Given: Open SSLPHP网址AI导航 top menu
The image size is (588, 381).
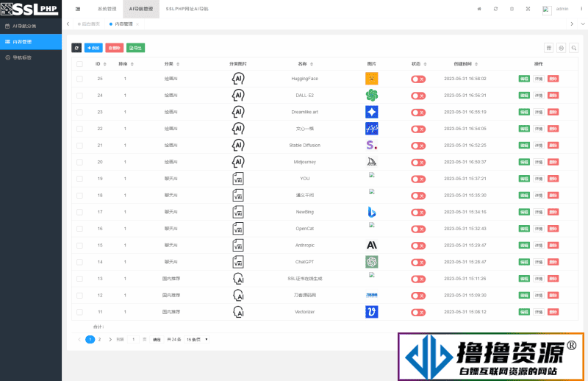Looking at the screenshot, I should tap(187, 9).
